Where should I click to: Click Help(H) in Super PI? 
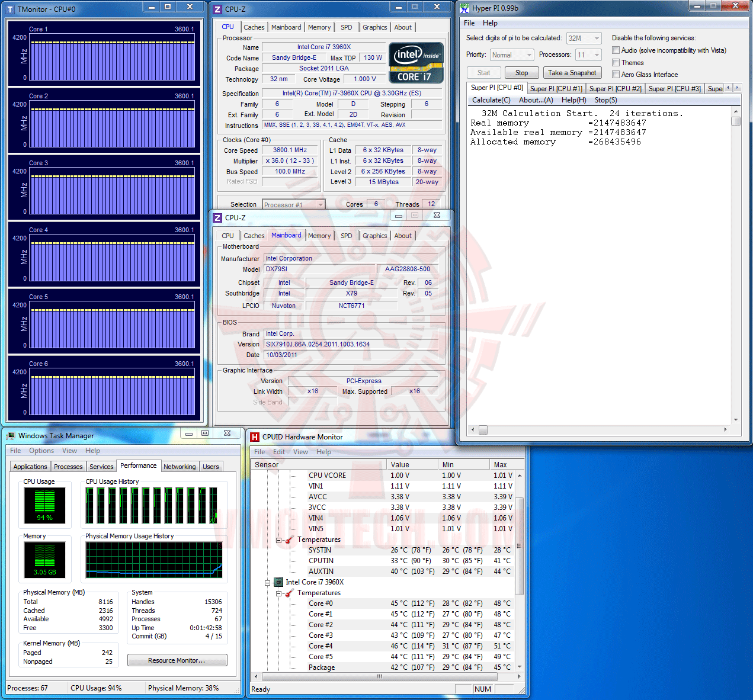pyautogui.click(x=574, y=100)
